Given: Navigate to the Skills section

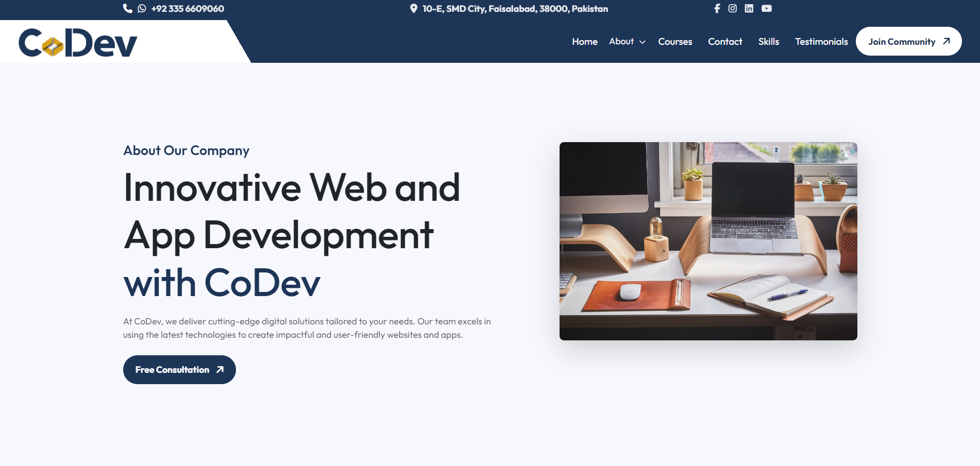Looking at the screenshot, I should pyautogui.click(x=768, y=42).
